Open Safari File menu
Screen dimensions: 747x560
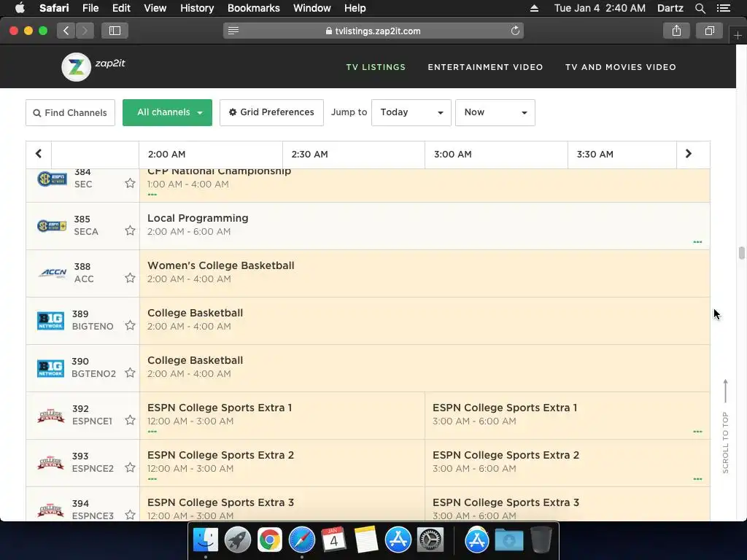click(x=90, y=8)
